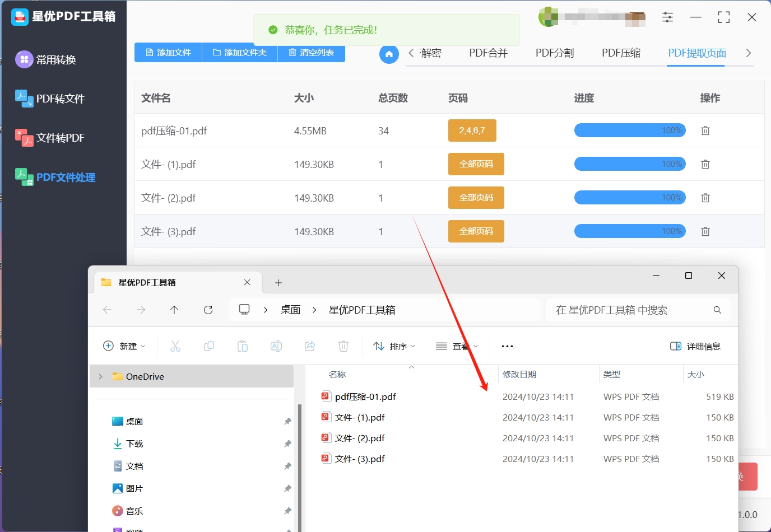Open the three-dots more menu in Explorer

click(507, 346)
